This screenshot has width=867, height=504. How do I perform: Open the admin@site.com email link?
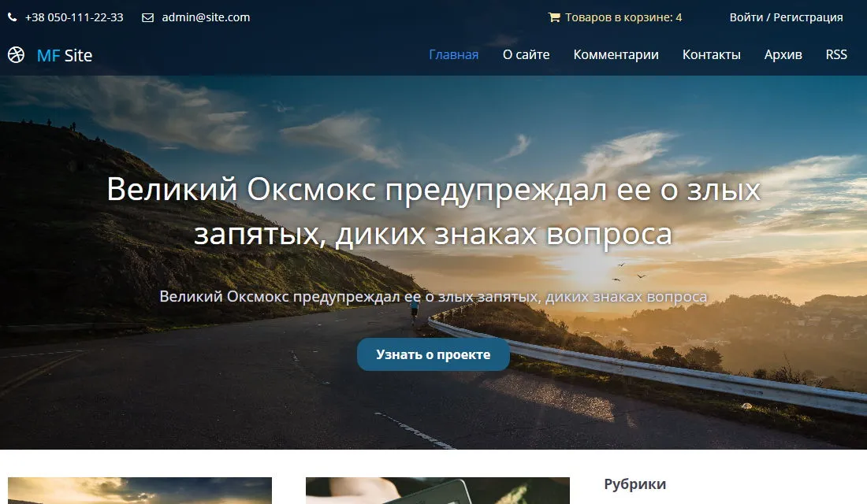206,17
